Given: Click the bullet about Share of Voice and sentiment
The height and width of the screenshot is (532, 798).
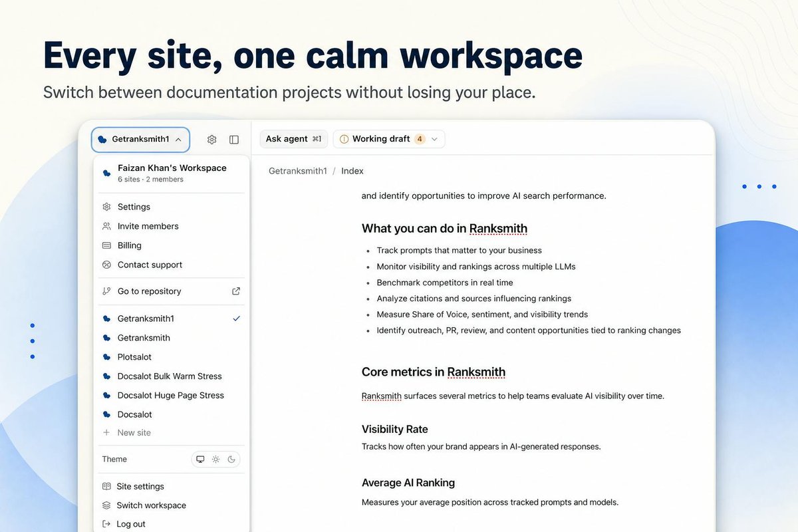Looking at the screenshot, I should [x=482, y=315].
